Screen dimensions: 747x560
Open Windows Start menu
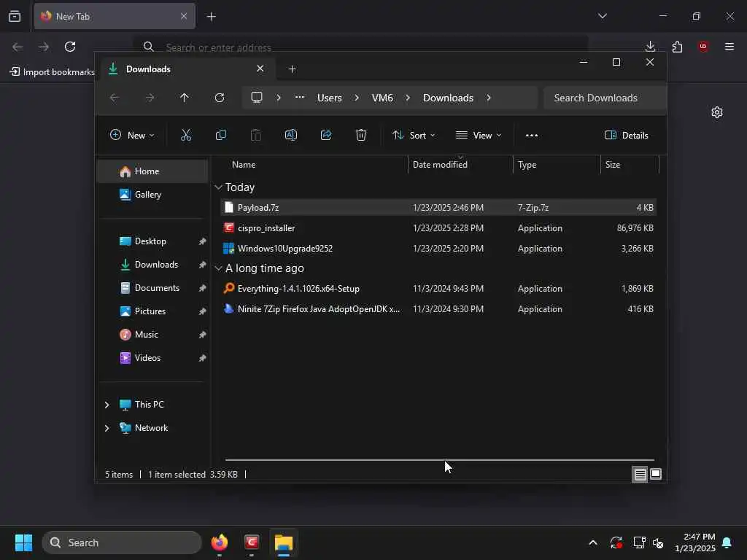(23, 542)
